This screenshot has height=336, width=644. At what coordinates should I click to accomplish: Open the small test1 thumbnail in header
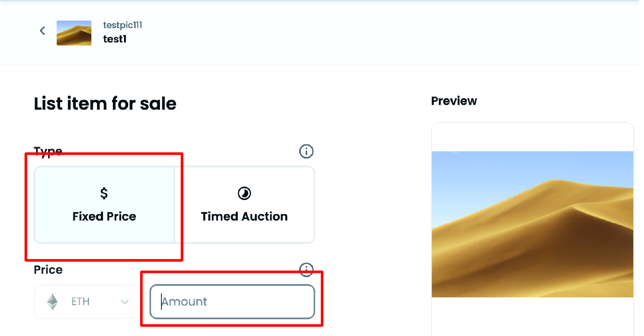coord(74,33)
